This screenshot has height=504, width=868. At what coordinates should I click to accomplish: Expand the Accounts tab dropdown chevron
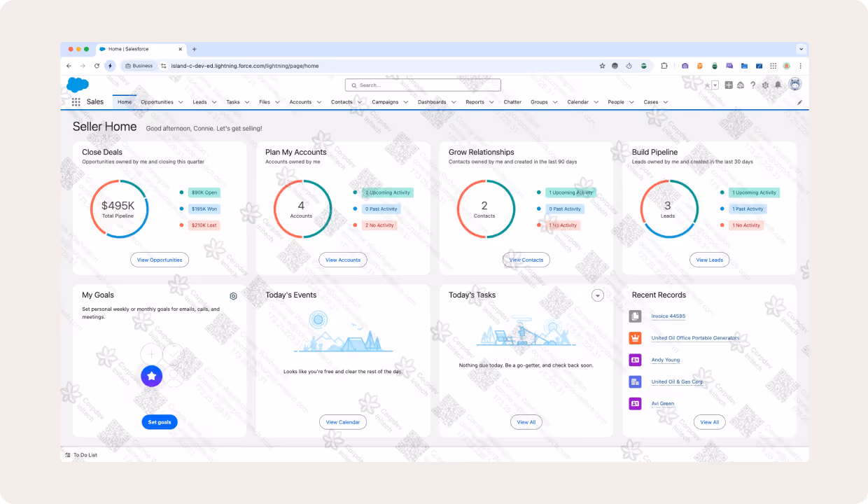(318, 102)
